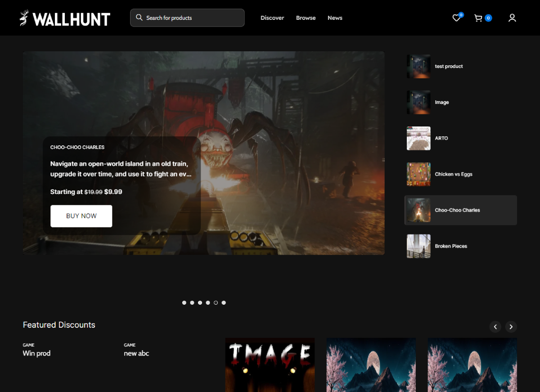The height and width of the screenshot is (392, 540).
Task: Open the wishlist heart icon
Action: tap(456, 18)
